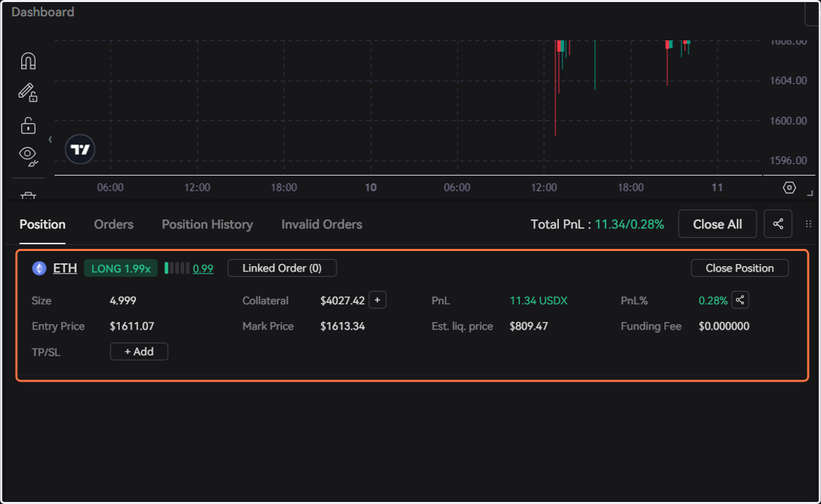821x504 pixels.
Task: Click the PnL value 11.34 USDX
Action: coord(538,300)
